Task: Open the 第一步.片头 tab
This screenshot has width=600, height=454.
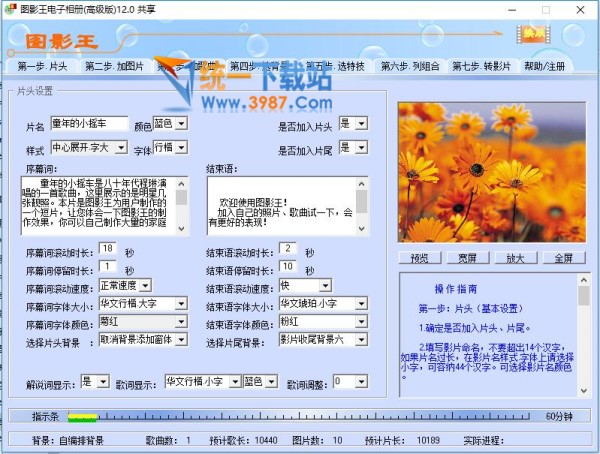Action: pos(43,67)
